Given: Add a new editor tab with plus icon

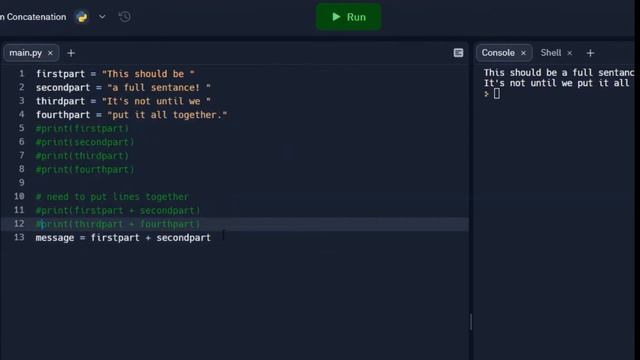Looking at the screenshot, I should pos(71,53).
